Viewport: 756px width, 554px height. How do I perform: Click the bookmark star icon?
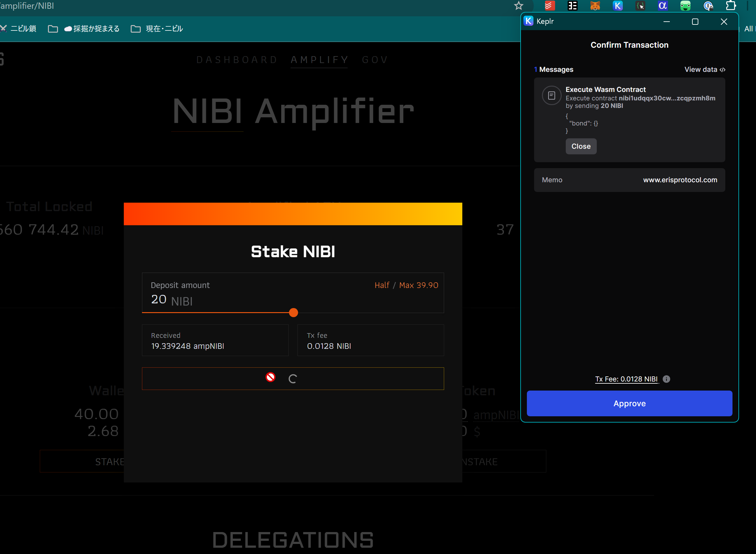pos(518,6)
